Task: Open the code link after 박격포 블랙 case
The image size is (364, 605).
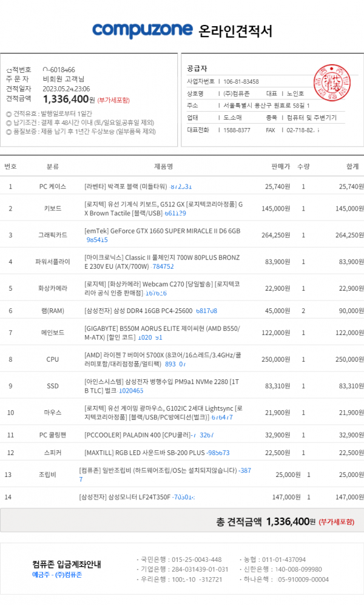Action: point(181,186)
